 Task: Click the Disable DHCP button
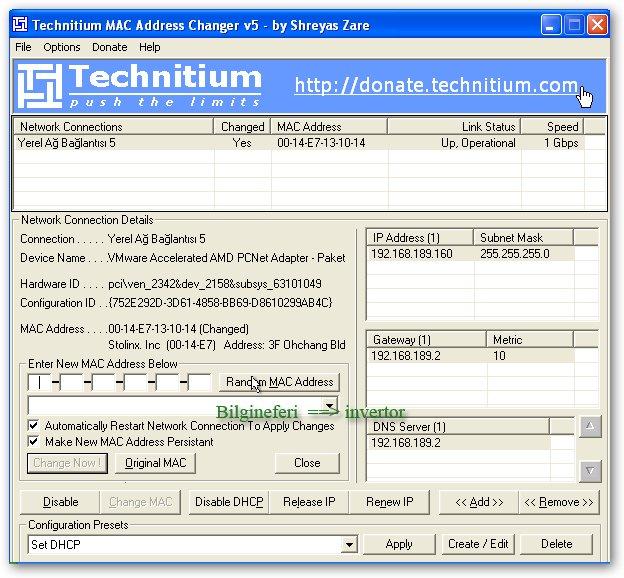229,502
